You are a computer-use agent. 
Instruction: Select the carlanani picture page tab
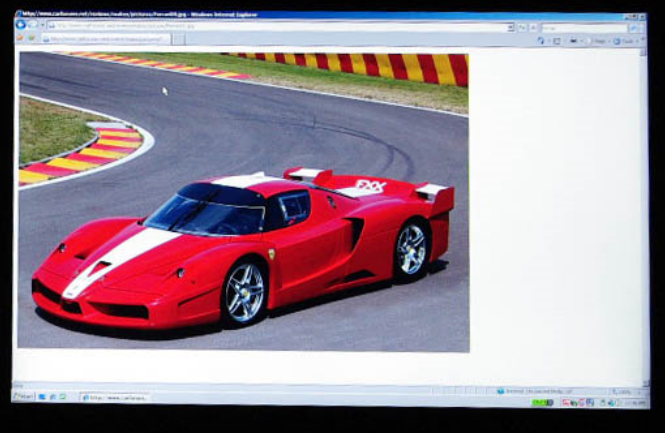[x=106, y=39]
